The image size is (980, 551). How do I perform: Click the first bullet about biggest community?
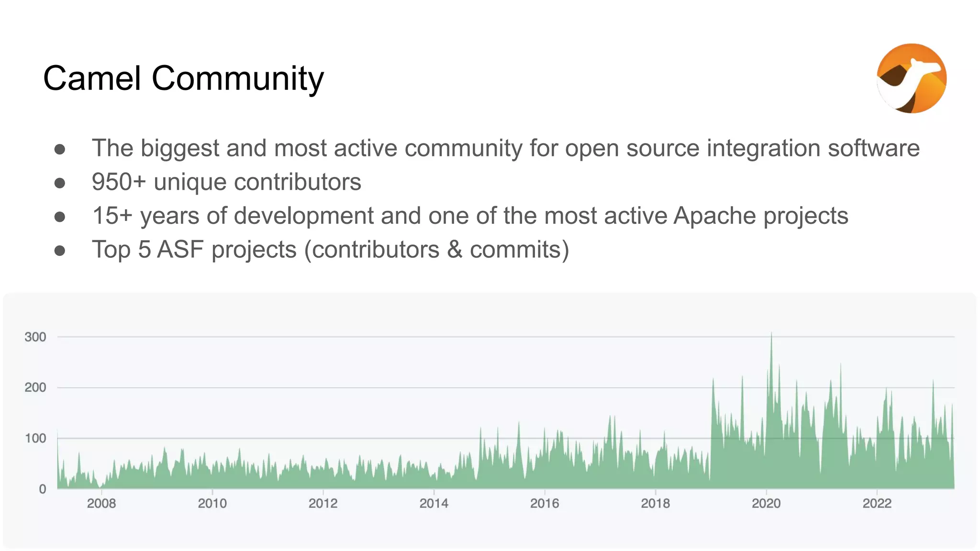[x=505, y=148]
